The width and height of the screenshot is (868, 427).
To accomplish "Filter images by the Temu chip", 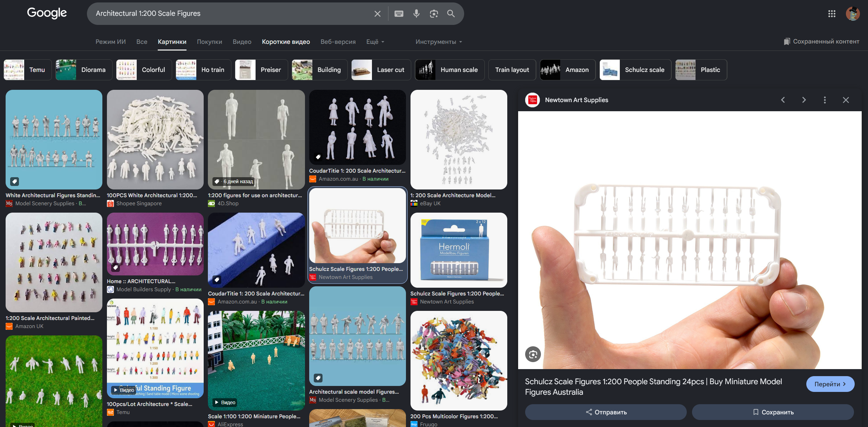I will point(28,70).
